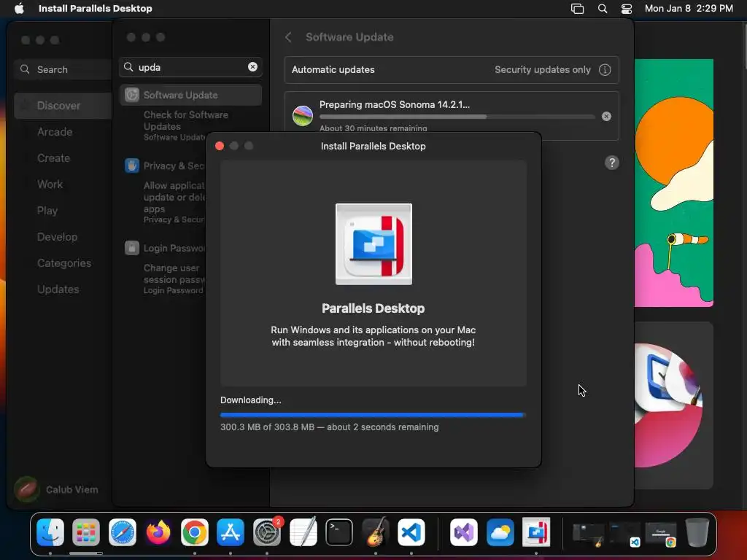Viewport: 747px width, 560px height.
Task: Select Privacy & Security search result
Action: pyautogui.click(x=164, y=166)
